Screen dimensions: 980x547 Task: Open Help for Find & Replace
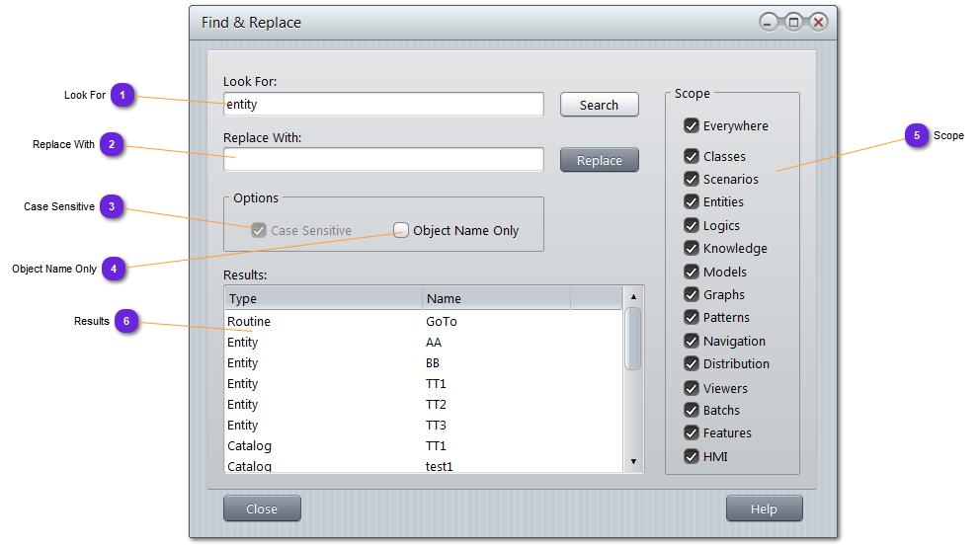pyautogui.click(x=764, y=508)
